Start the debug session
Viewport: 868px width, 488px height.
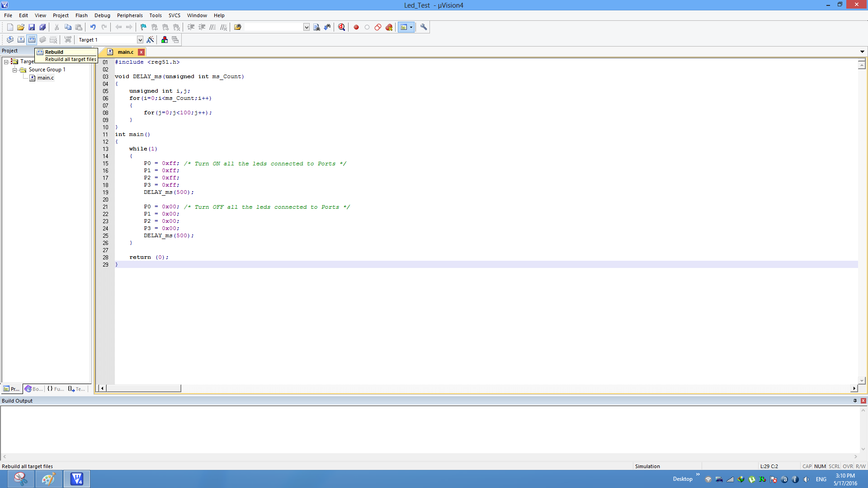342,27
